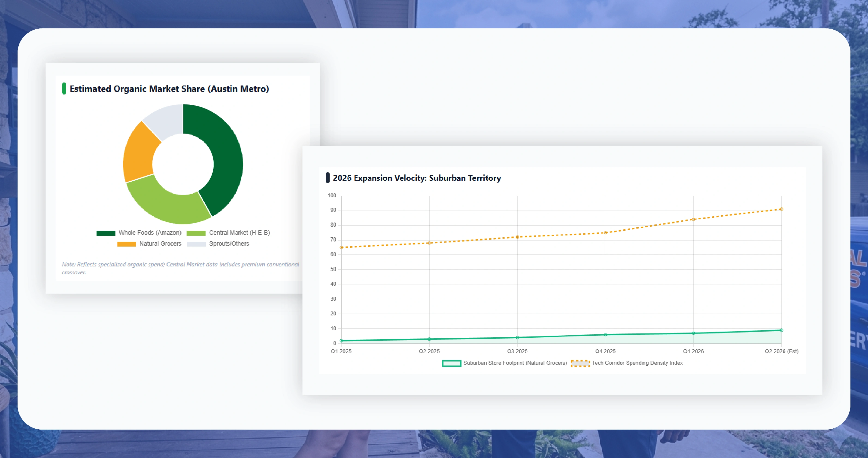Click Q3 2025 orange data point
Screen dimensions: 868x458
click(517, 237)
